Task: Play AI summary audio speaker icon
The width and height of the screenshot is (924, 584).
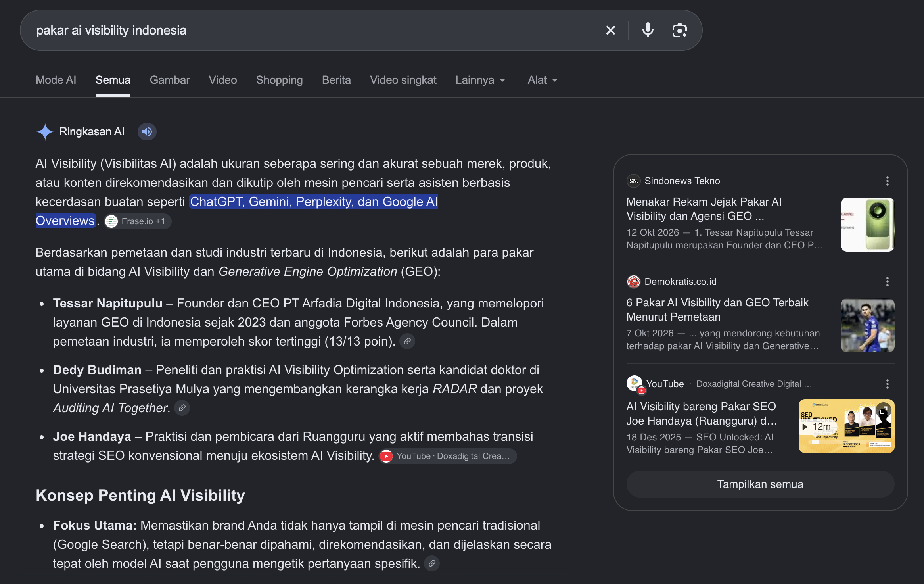Action: point(147,132)
